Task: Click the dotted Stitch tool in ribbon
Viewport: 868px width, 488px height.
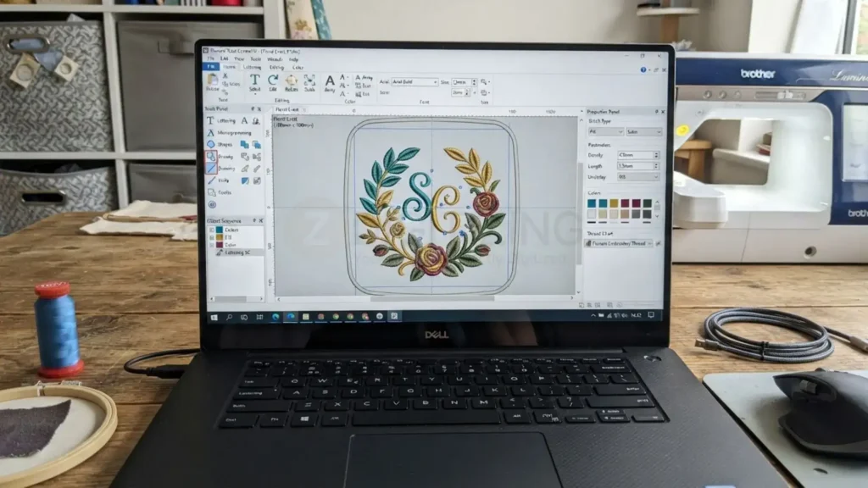Action: coord(309,83)
